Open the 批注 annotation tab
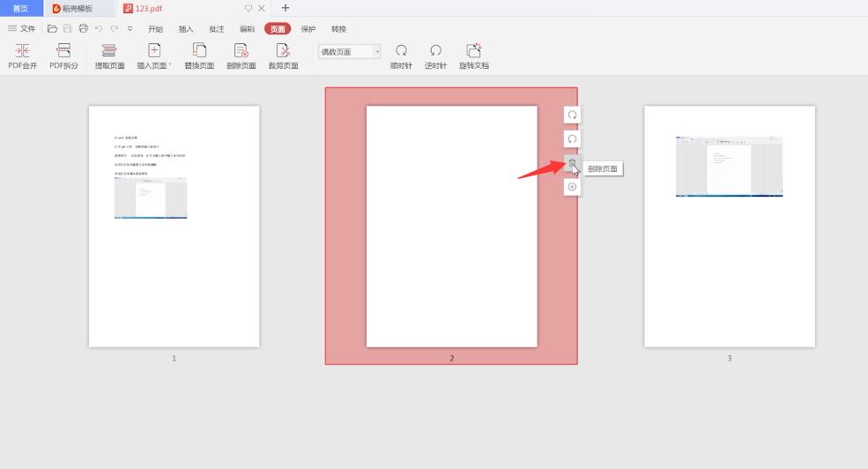The height and width of the screenshot is (469, 868). tap(217, 29)
